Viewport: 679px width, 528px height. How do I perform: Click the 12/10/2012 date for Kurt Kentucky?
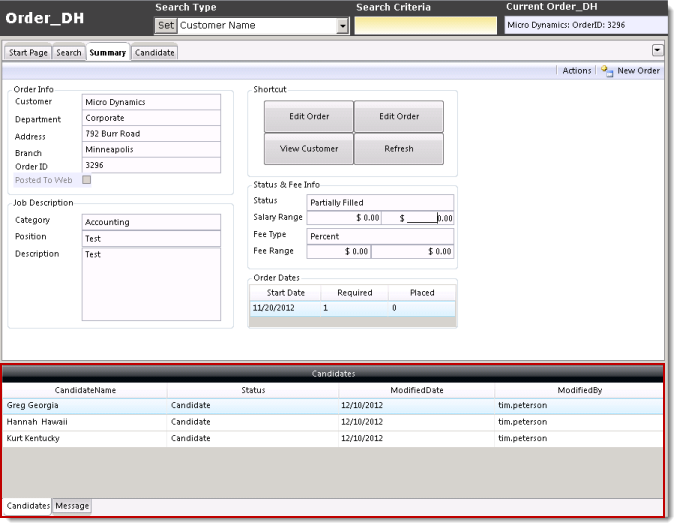tap(417, 438)
